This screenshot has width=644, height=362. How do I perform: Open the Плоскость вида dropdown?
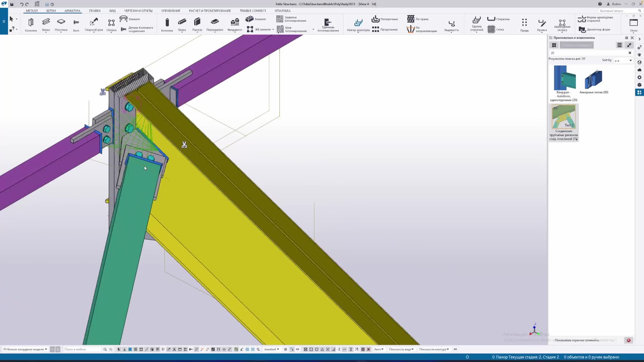[401, 349]
